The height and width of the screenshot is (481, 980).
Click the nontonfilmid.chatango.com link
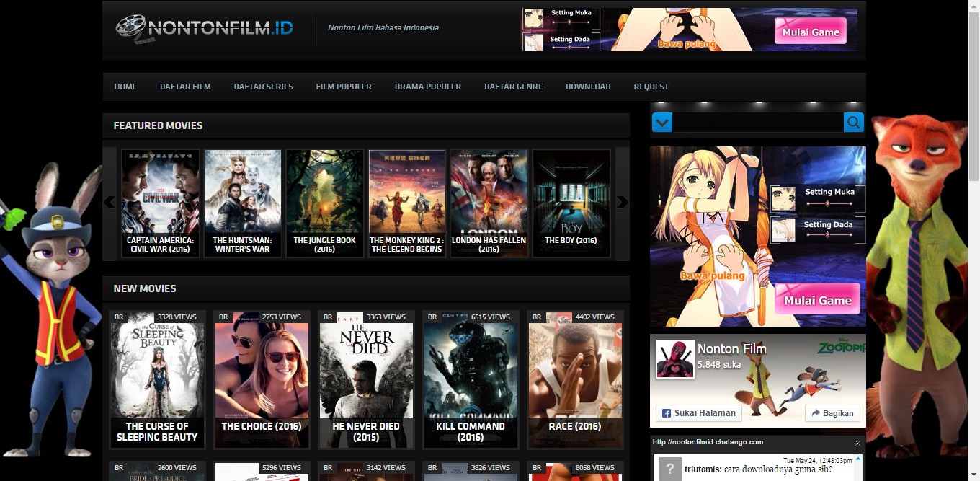coord(708,442)
